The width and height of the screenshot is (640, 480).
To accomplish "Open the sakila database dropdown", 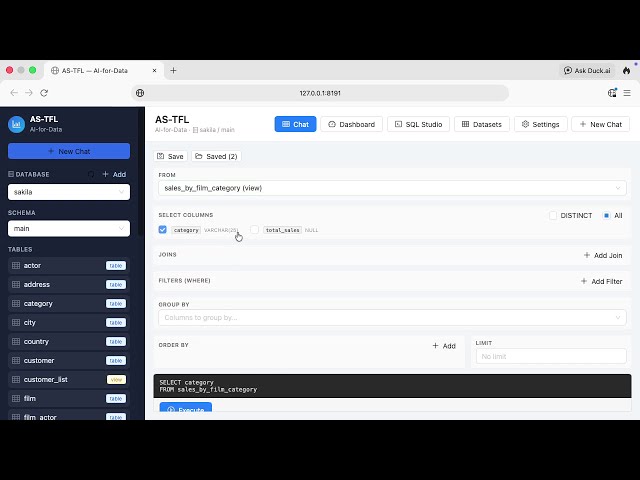I will tap(69, 192).
